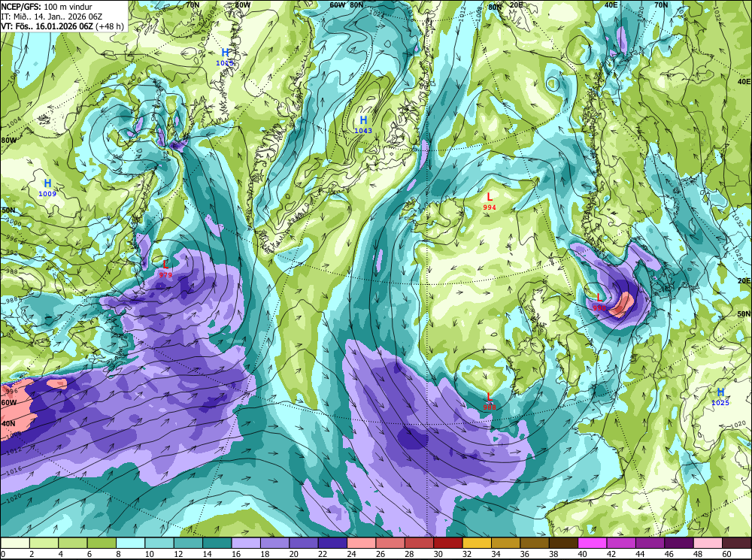Click the "VT: Fös.. 16.01.2026 06Z" valid time
The width and height of the screenshot is (752, 560).
(x=47, y=26)
